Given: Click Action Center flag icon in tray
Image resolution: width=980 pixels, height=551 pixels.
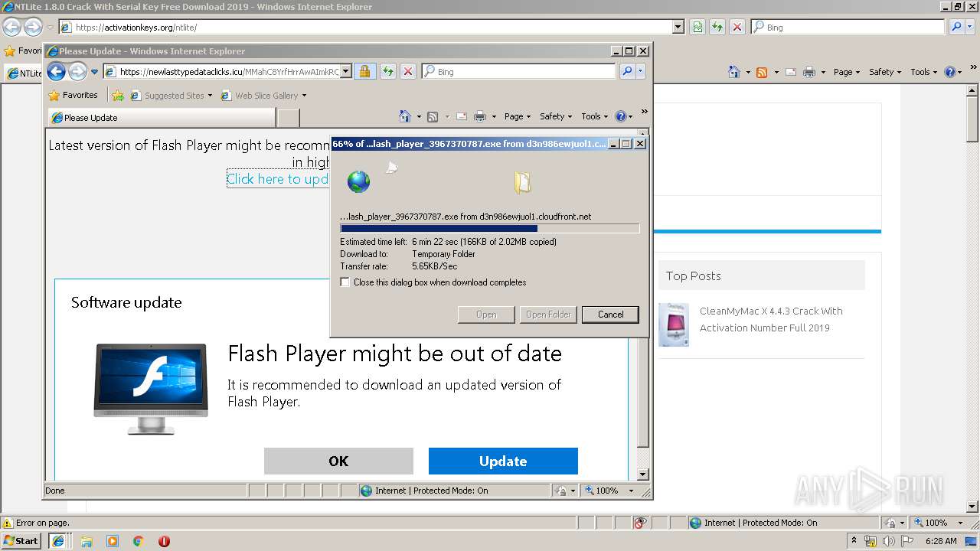Looking at the screenshot, I should point(906,541).
